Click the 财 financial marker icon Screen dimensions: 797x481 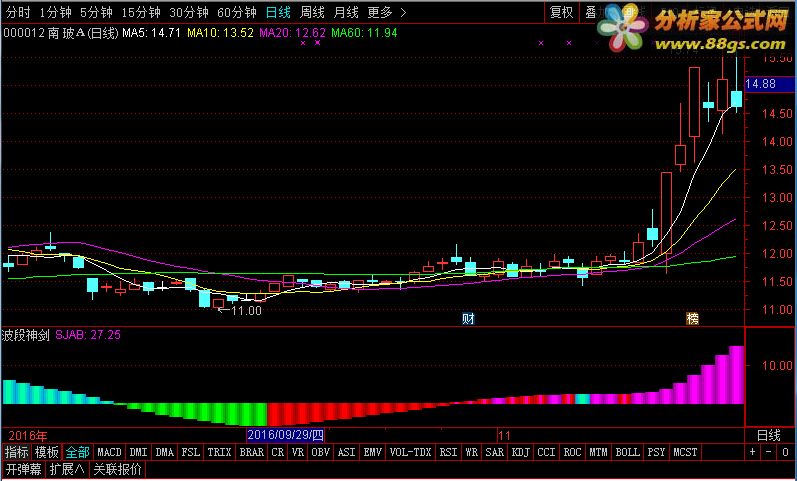click(x=468, y=319)
